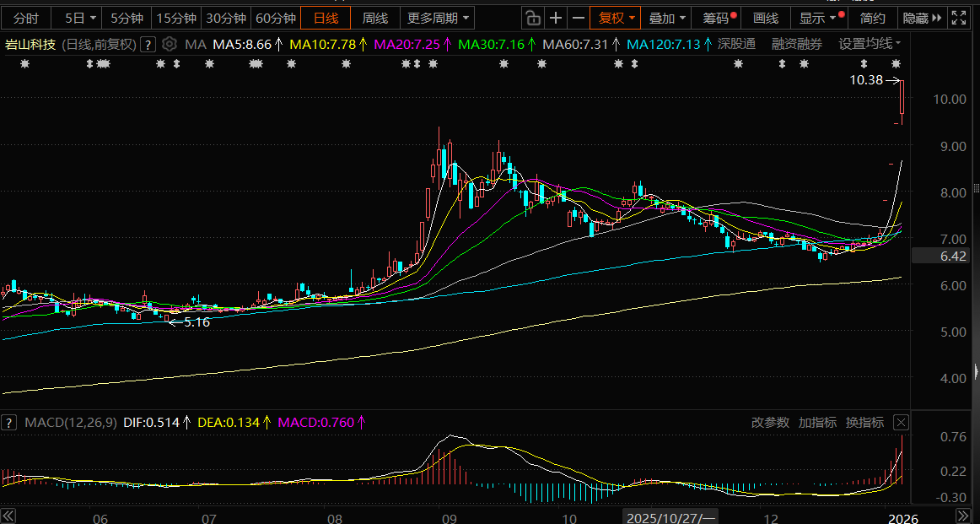Open the 设置均线 moving average dropdown

(870, 44)
